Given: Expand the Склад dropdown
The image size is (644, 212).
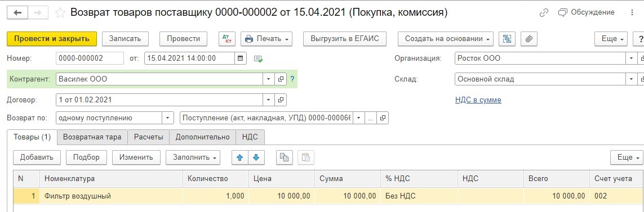Looking at the screenshot, I should click(x=631, y=79).
